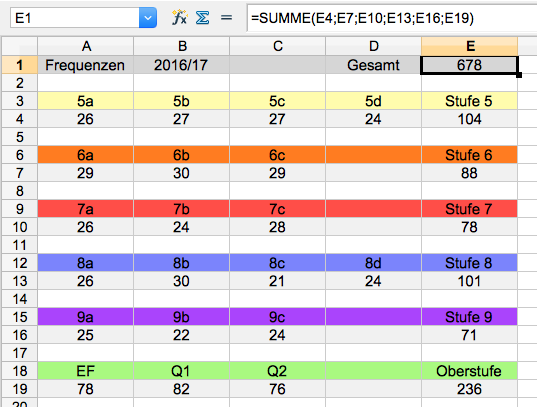This screenshot has width=537, height=407.
Task: Click the purple 9a cell
Action: pyautogui.click(x=86, y=317)
